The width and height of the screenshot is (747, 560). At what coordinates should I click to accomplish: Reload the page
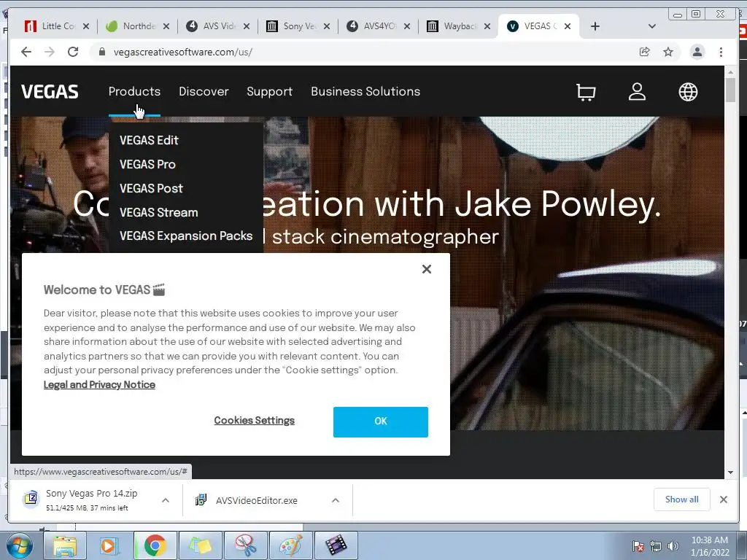coord(73,52)
